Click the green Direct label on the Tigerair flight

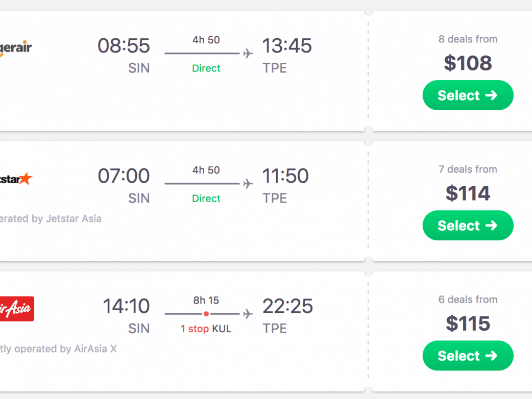pyautogui.click(x=206, y=68)
